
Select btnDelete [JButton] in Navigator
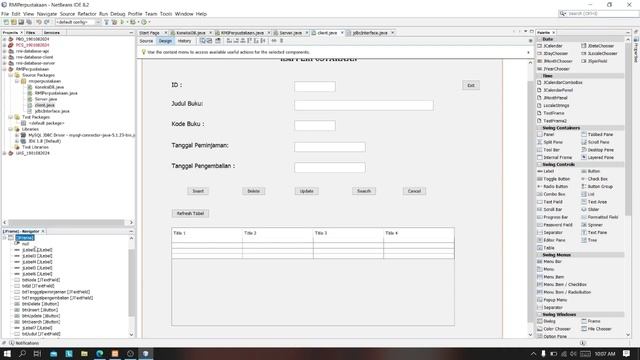pyautogui.click(x=40, y=304)
